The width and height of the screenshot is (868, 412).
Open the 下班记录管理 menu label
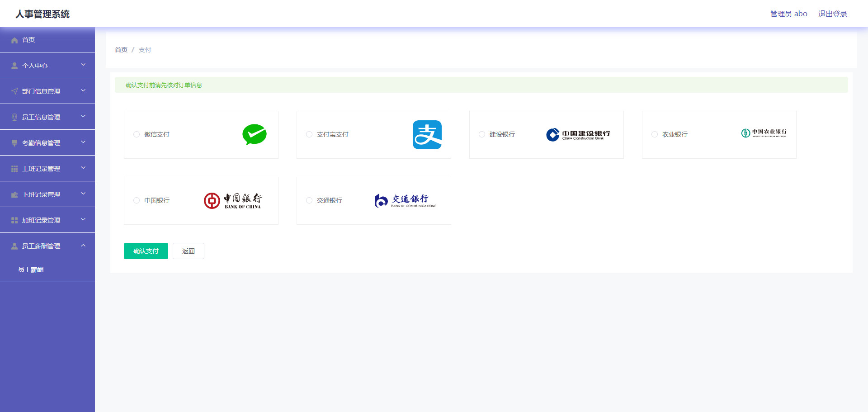click(x=41, y=194)
